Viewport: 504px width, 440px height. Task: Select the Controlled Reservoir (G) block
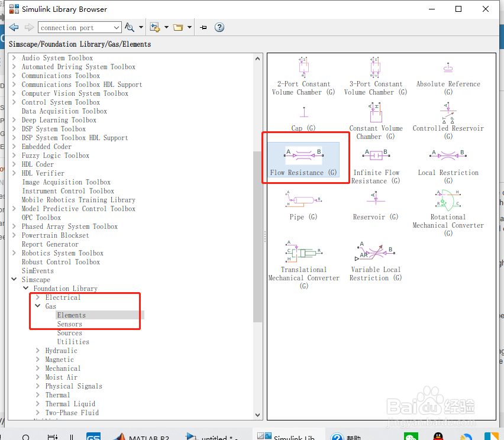448,121
